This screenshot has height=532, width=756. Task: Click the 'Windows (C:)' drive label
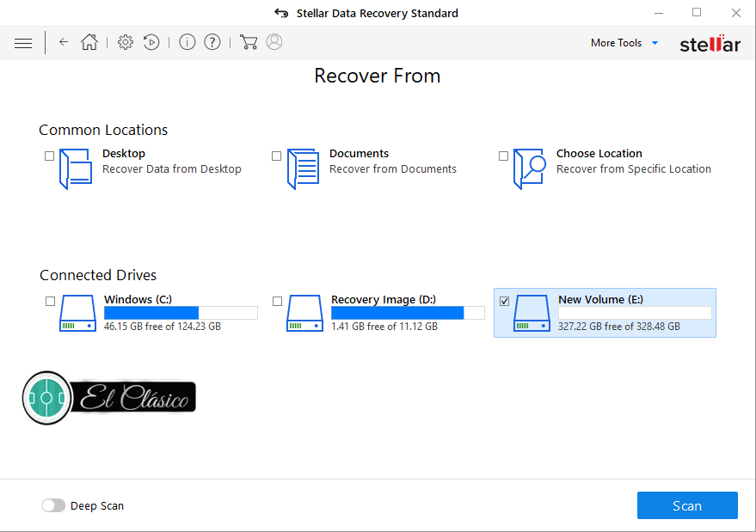point(138,299)
